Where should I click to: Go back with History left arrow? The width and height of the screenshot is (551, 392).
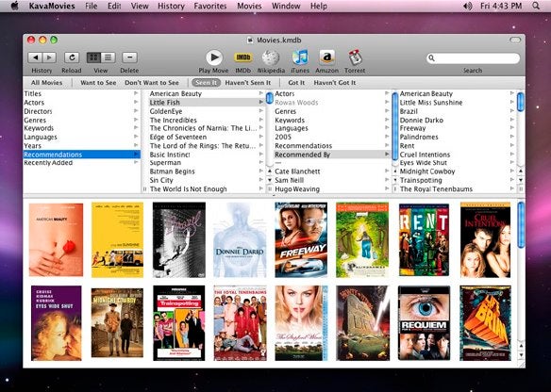pos(35,57)
